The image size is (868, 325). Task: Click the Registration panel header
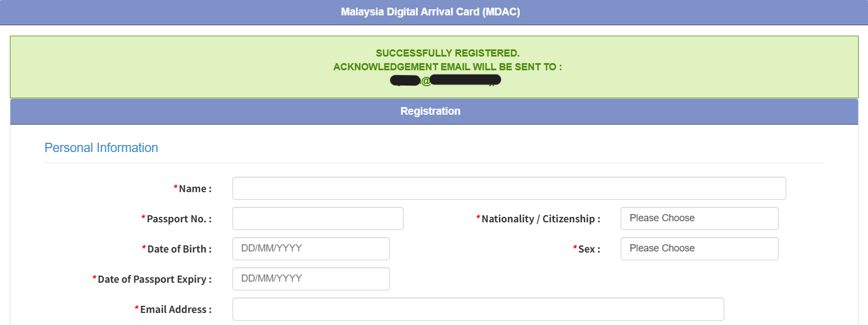pyautogui.click(x=430, y=111)
